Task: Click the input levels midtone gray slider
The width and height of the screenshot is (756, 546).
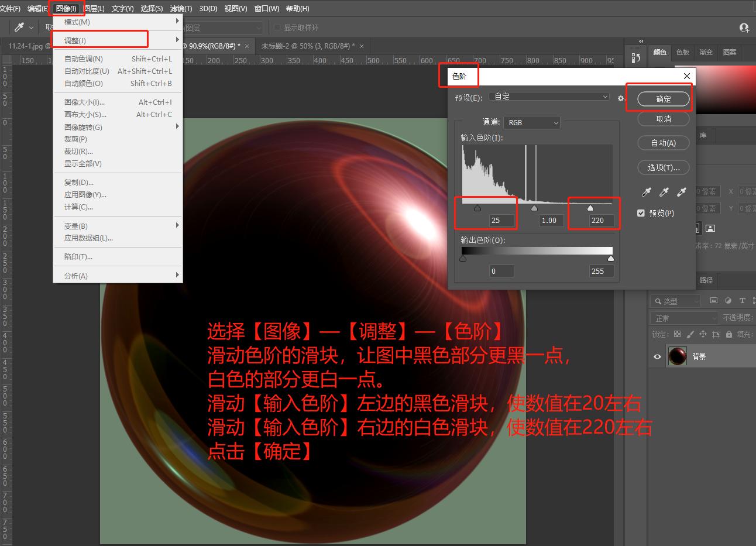Action: 534,208
